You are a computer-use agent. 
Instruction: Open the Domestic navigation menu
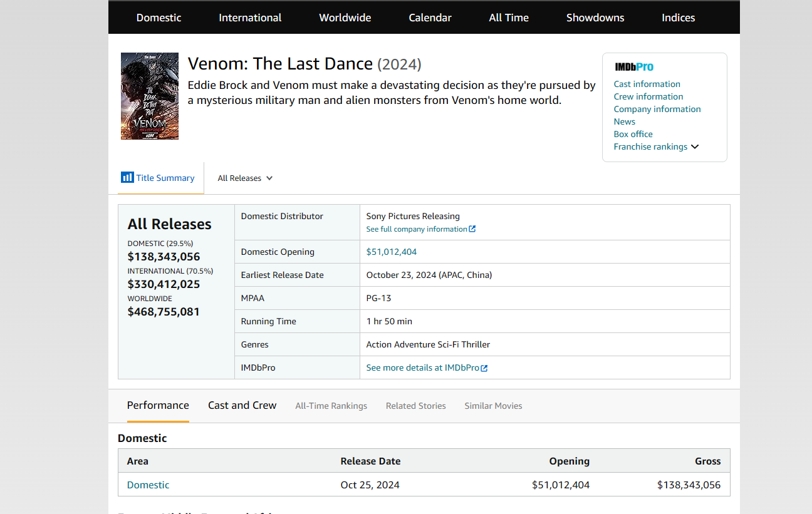pos(159,18)
